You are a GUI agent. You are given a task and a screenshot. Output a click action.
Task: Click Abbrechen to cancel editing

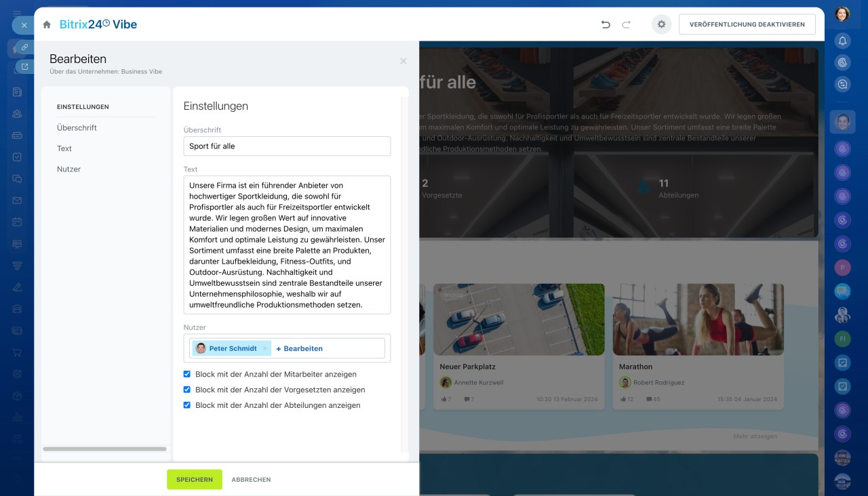click(251, 480)
